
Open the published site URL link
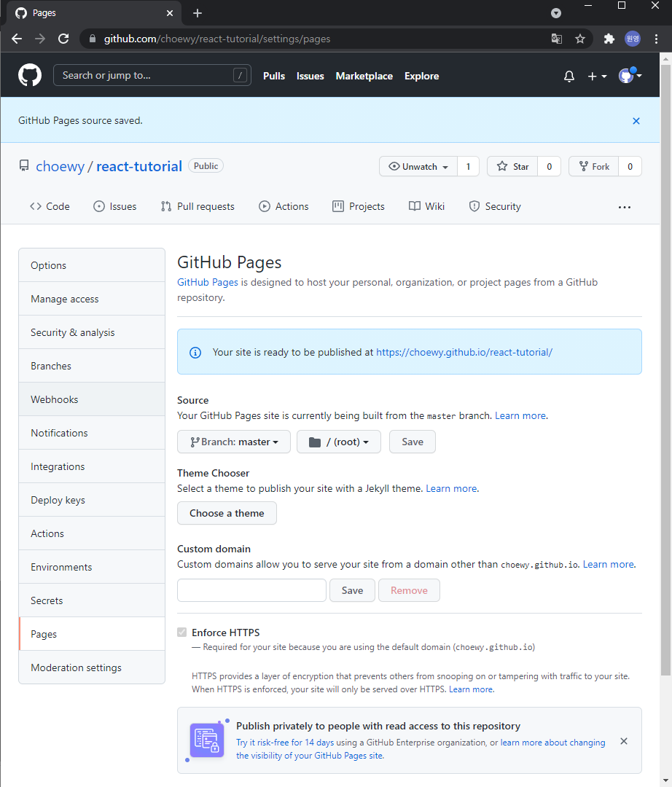[464, 353]
